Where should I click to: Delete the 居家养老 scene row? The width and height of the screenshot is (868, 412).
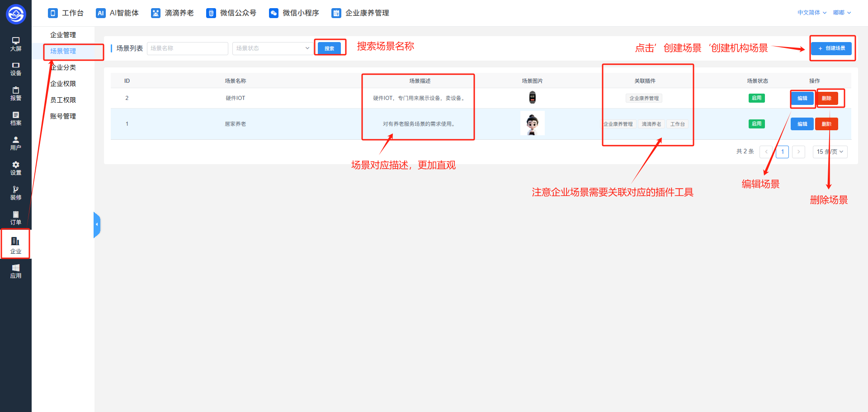826,124
